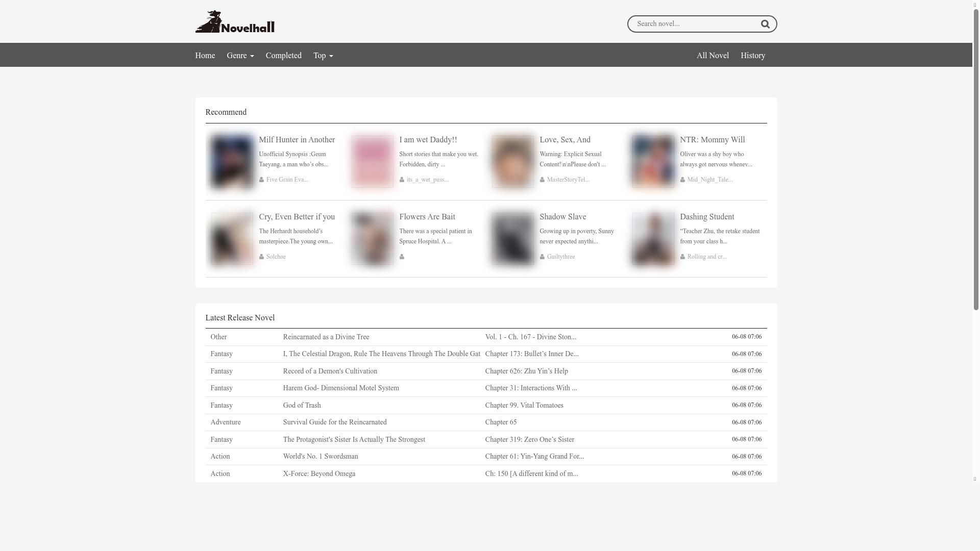Viewport: 980px width, 551px height.
Task: Click the author icon beside MasterStoryTel...
Action: coord(543,180)
